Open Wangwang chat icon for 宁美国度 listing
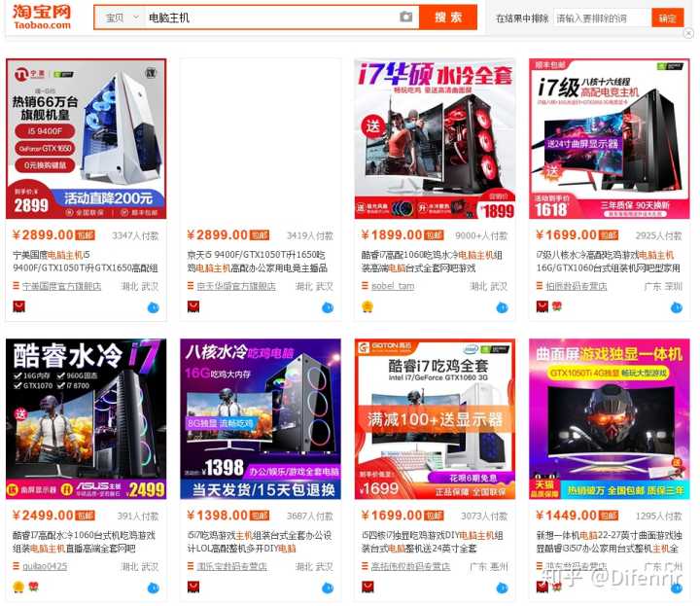 (154, 307)
